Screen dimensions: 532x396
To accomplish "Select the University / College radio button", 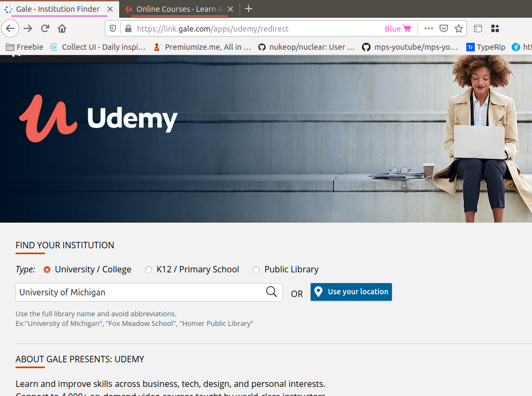I will (x=47, y=270).
